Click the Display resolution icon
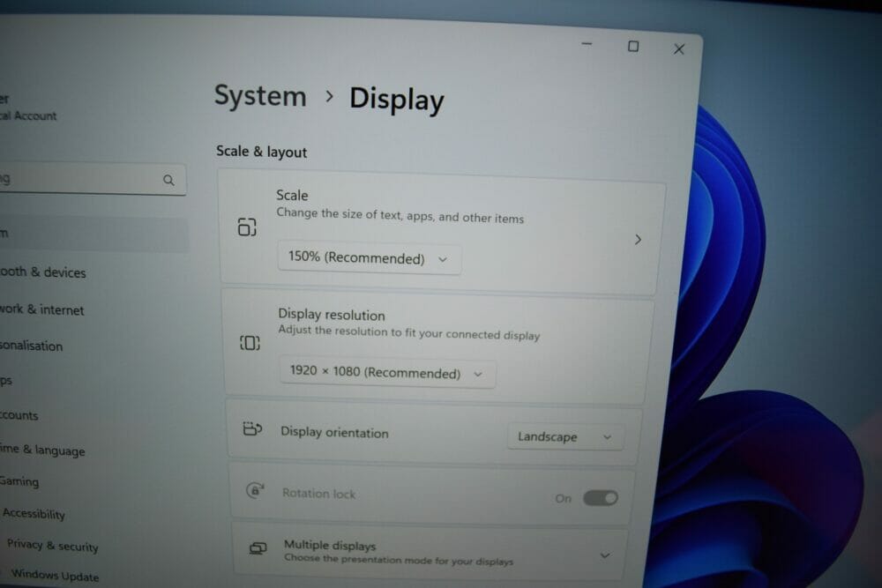Viewport: 882px width, 588px height. click(x=250, y=342)
